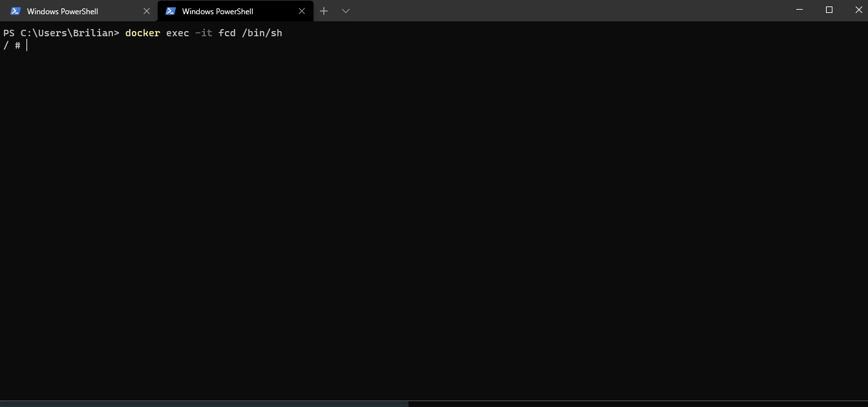Expand the new tab profile dropdown
The width and height of the screenshot is (868, 407).
345,11
